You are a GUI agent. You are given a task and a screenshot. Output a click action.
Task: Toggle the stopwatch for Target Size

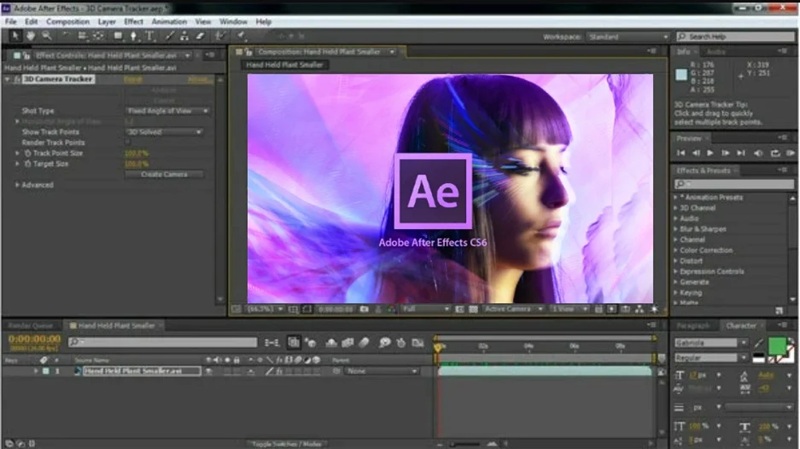coord(28,164)
